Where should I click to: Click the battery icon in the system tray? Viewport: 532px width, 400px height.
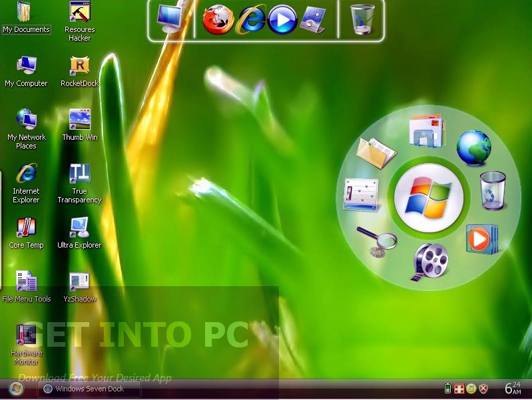click(447, 389)
